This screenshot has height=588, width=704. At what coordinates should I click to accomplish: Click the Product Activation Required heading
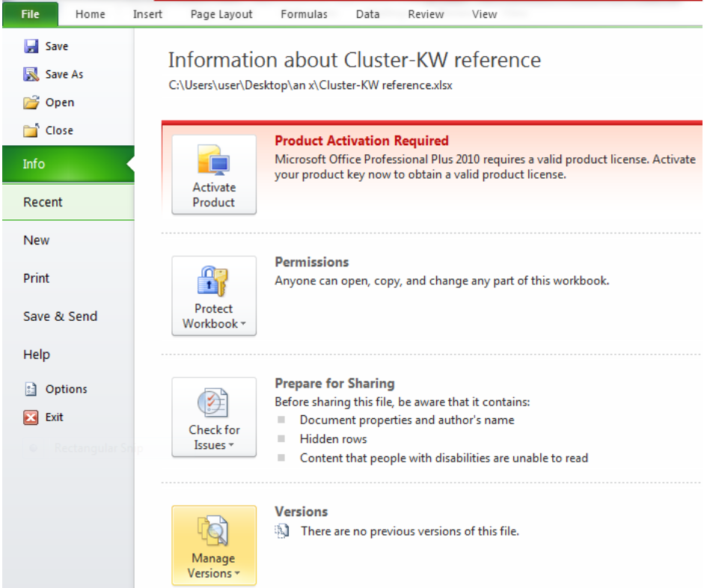point(361,141)
